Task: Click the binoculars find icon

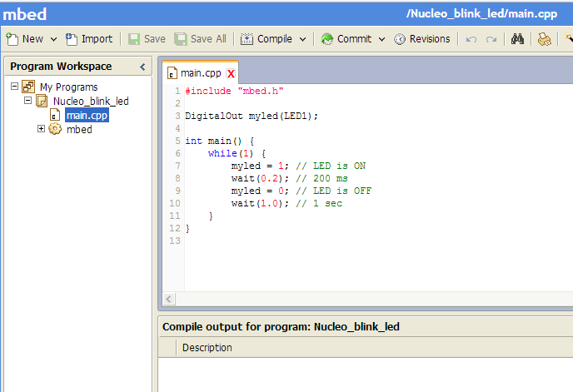Action: tap(517, 39)
